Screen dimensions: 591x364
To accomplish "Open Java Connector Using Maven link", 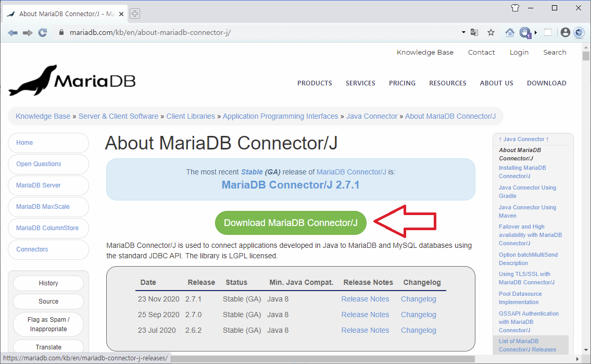I will (x=527, y=211).
